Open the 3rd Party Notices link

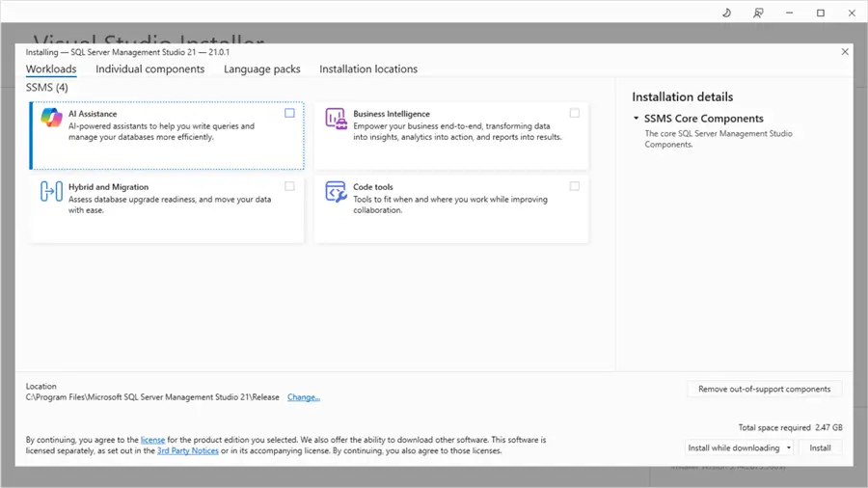(188, 451)
